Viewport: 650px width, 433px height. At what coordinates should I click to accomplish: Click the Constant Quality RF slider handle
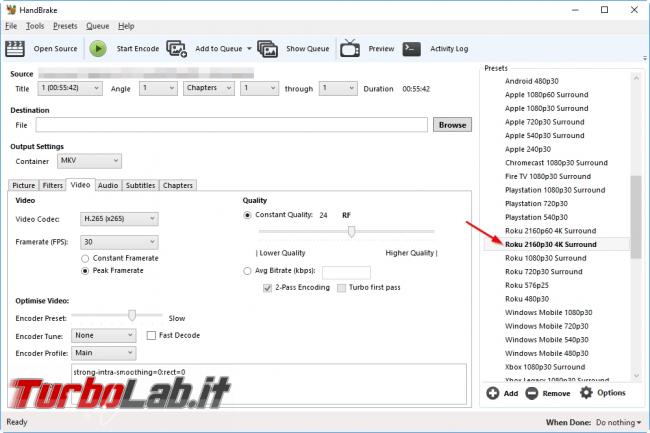coord(352,232)
